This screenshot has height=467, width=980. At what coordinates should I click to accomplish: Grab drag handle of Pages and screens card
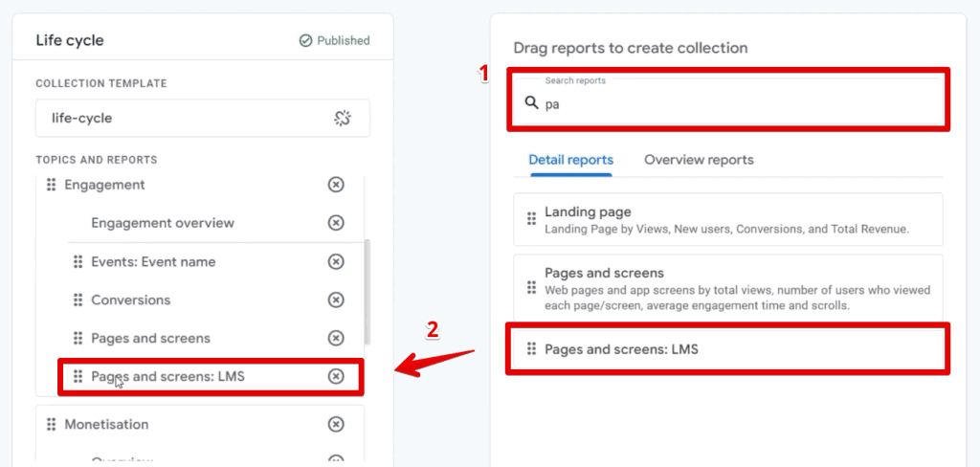(x=531, y=287)
